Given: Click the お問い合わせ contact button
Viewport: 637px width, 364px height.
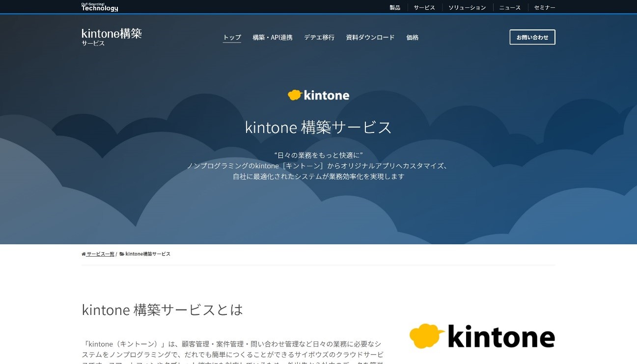Looking at the screenshot, I should tap(532, 37).
